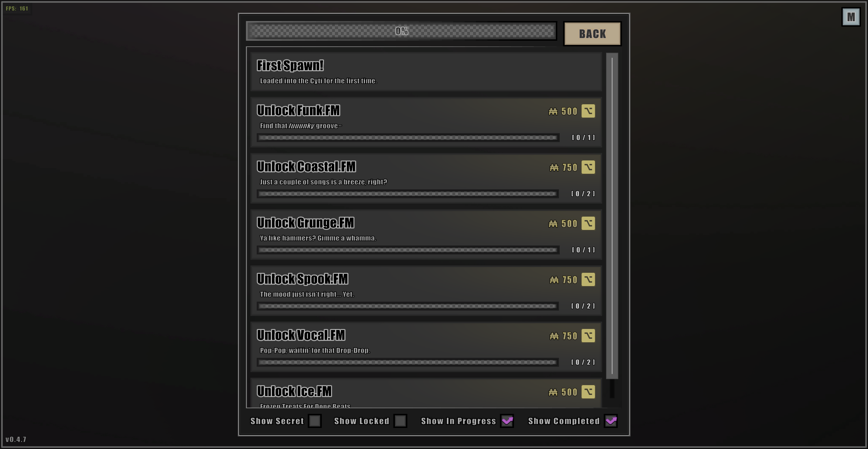Screen dimensions: 868x449
Task: Open the Unlock Vocal.FM achievement entry
Action: pyautogui.click(x=426, y=347)
